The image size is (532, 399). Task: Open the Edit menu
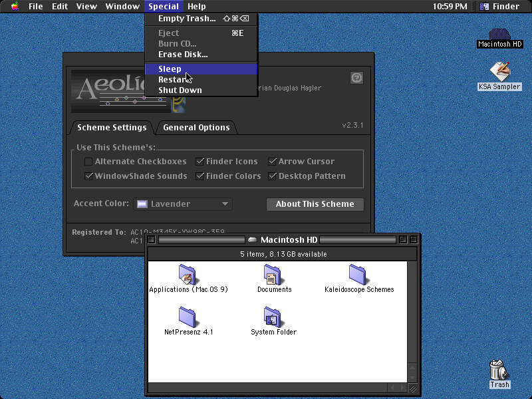tap(60, 7)
